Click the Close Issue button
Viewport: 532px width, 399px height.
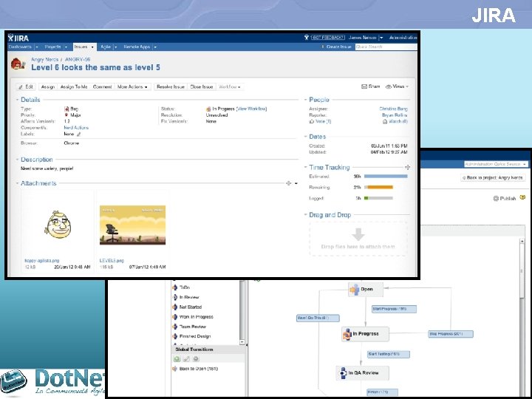click(x=202, y=87)
